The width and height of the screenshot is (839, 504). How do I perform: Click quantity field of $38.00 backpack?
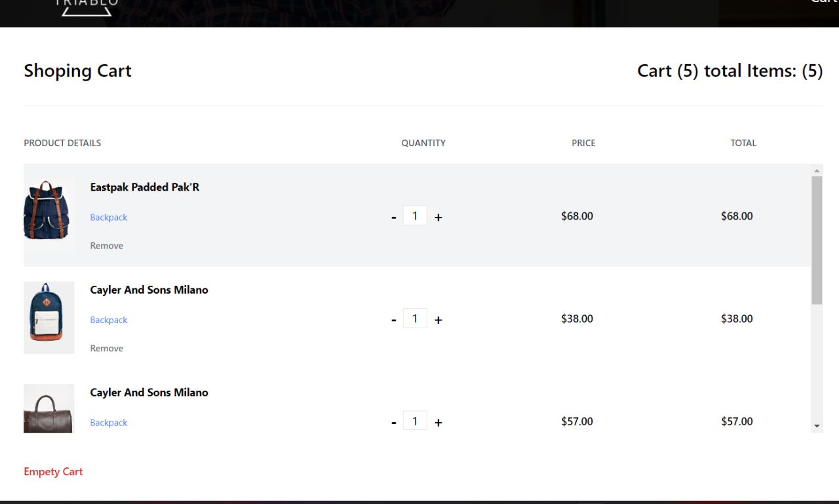pyautogui.click(x=415, y=319)
